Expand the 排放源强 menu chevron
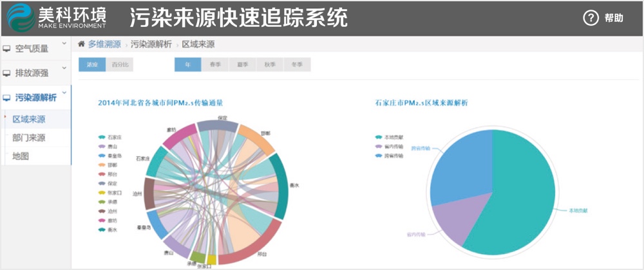 tap(64, 69)
